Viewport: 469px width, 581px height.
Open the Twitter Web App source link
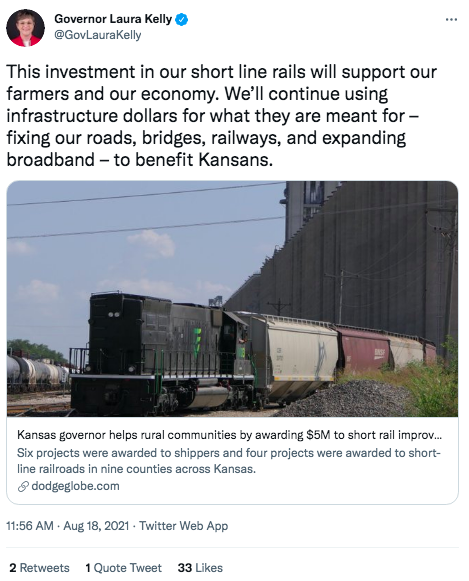(x=183, y=526)
